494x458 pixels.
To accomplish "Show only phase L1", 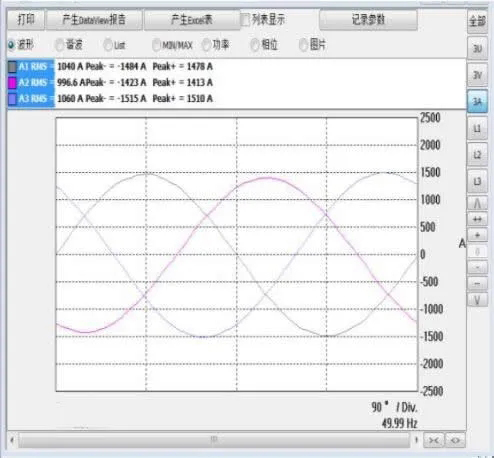I will point(477,128).
